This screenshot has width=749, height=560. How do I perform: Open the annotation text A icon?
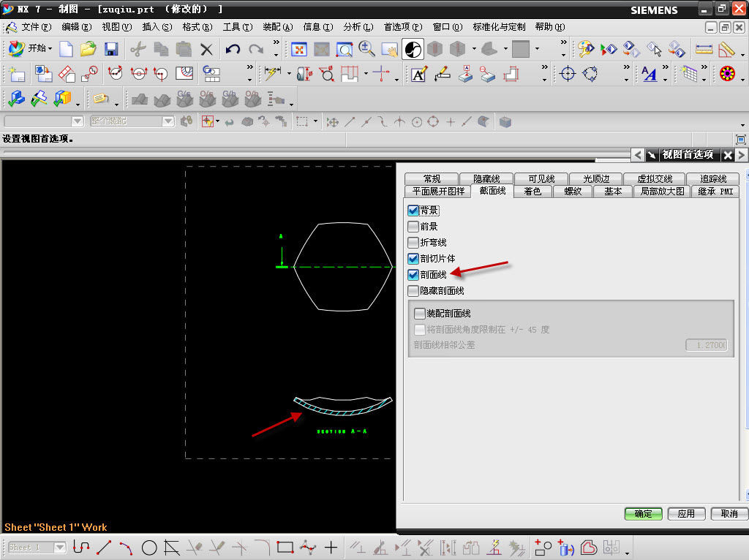pos(419,74)
